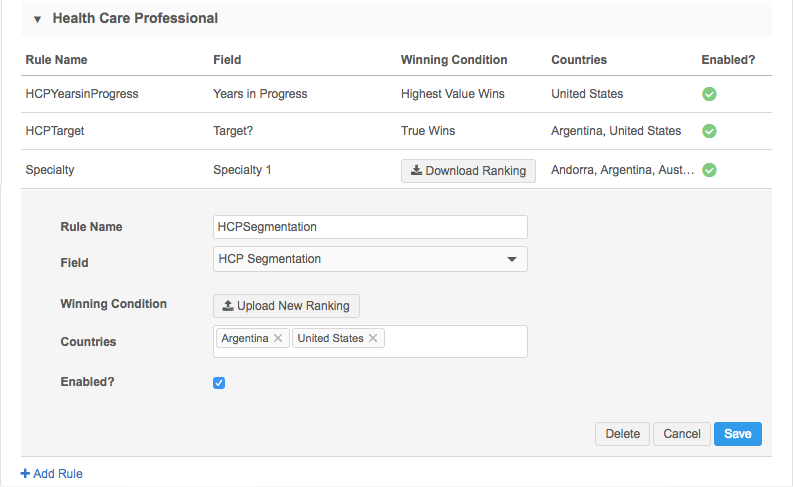793x487 pixels.
Task: Uncheck the Enabled? checkbox
Action: point(219,383)
